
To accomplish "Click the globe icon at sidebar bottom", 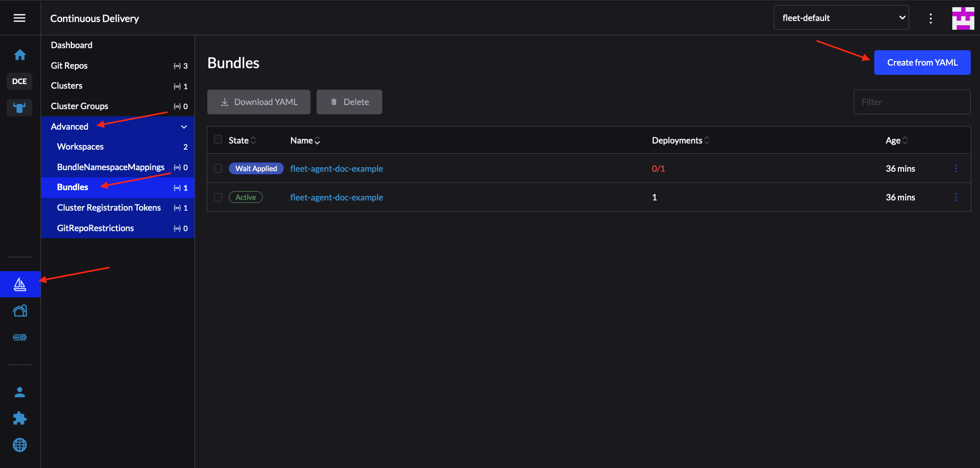I will (x=19, y=445).
